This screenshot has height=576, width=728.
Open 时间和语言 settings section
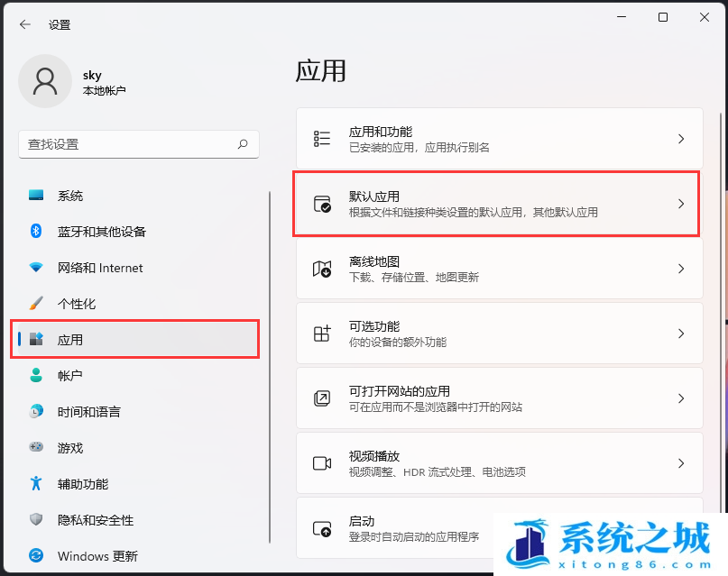[x=88, y=412]
